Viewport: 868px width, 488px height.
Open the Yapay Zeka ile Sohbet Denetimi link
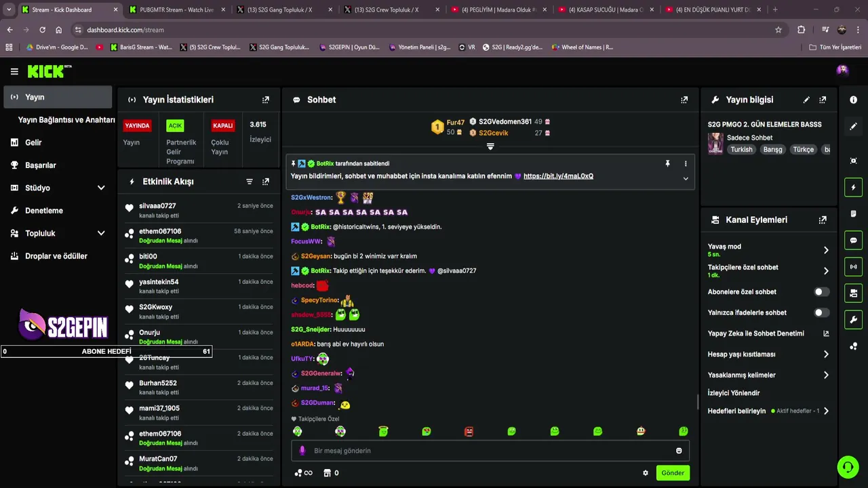(768, 333)
